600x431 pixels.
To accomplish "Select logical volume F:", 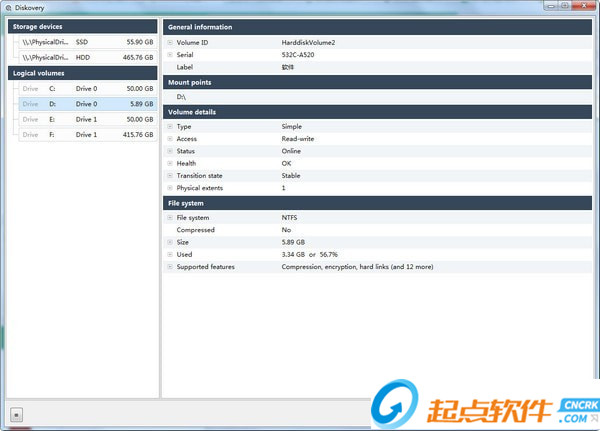I will 88,135.
